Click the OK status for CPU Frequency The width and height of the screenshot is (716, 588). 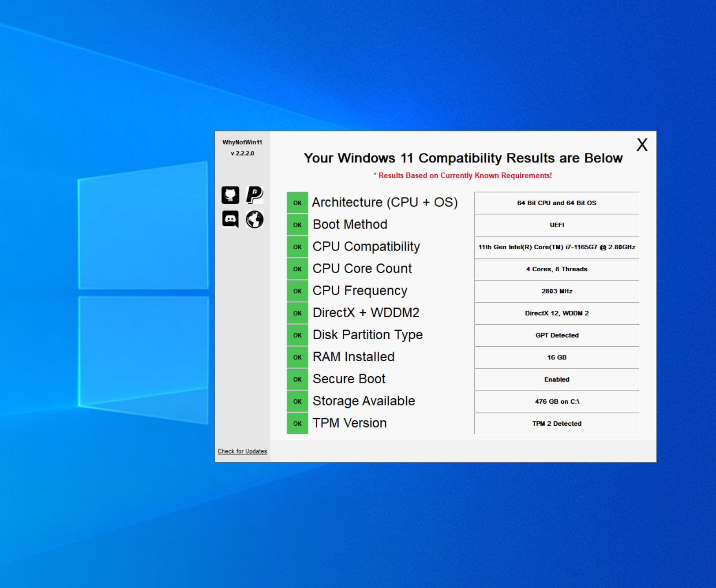(297, 291)
